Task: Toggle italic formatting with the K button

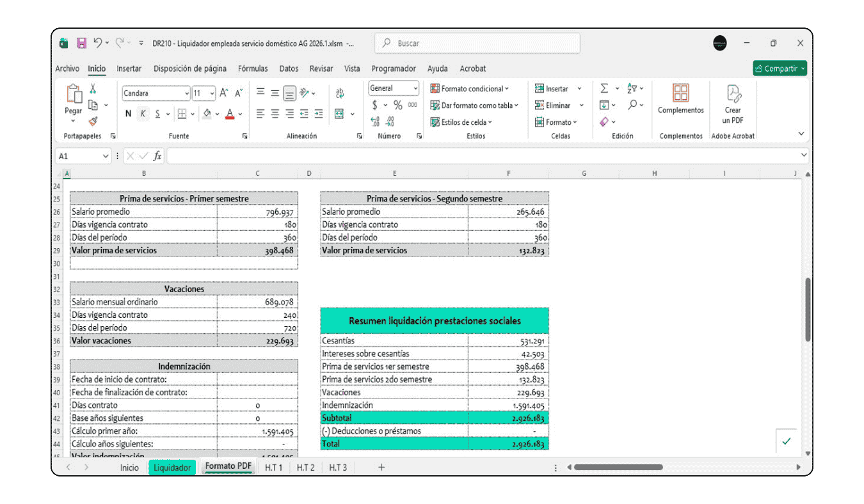Action: (143, 114)
